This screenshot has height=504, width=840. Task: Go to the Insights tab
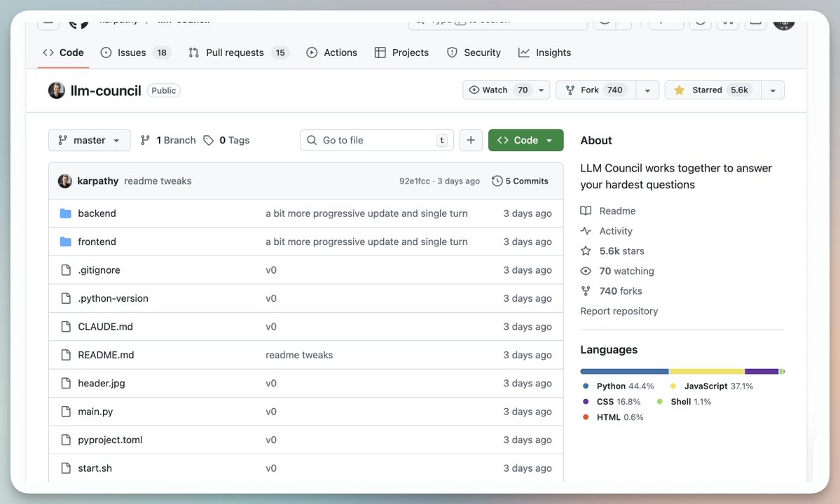tap(545, 52)
